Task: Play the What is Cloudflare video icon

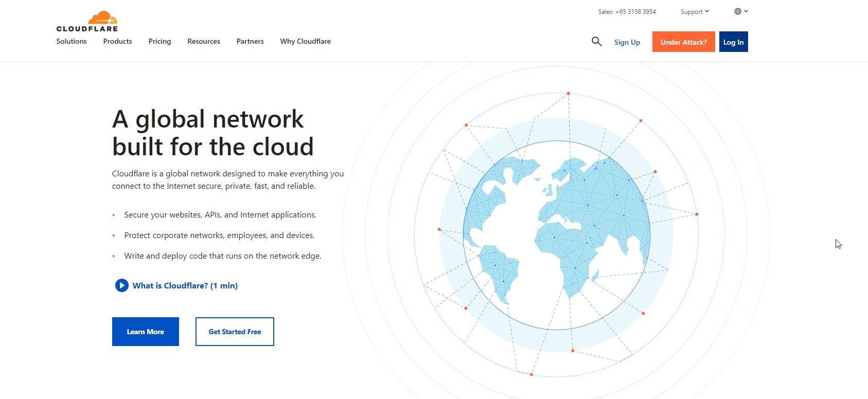Action: [121, 285]
